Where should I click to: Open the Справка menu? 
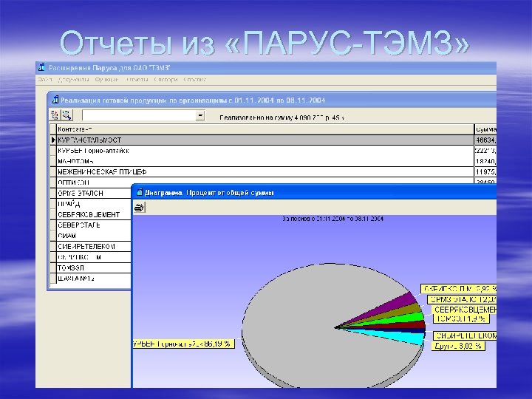pyautogui.click(x=195, y=79)
